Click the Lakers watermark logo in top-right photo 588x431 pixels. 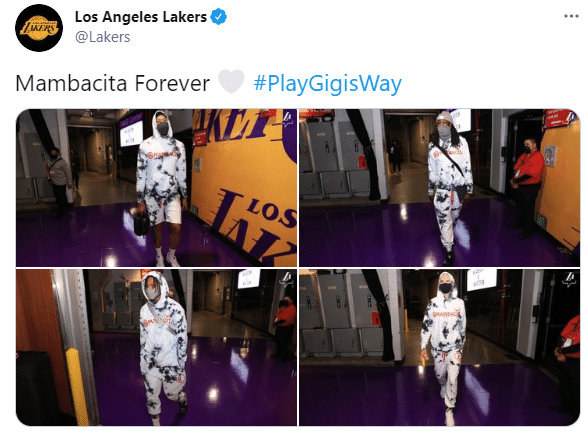click(x=571, y=118)
